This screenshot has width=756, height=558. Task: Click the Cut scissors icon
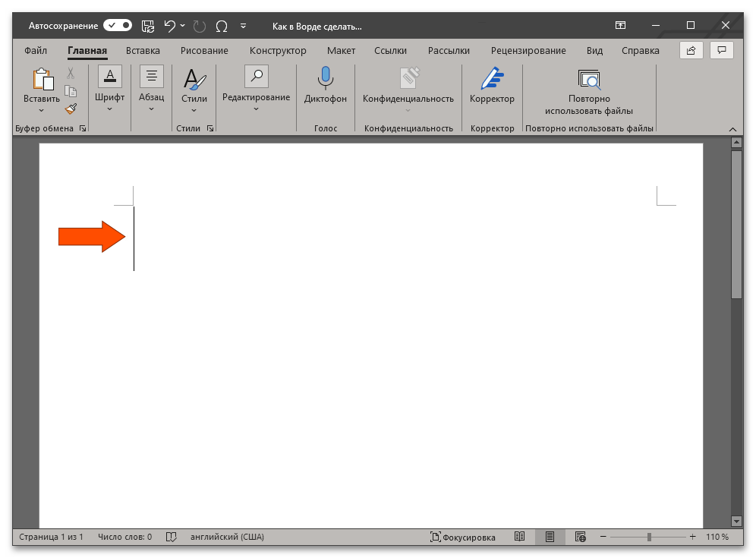click(71, 74)
